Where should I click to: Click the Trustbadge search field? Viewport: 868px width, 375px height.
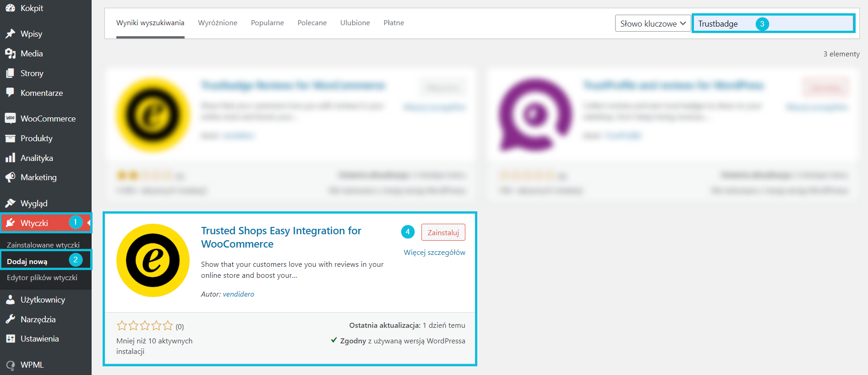click(x=773, y=23)
